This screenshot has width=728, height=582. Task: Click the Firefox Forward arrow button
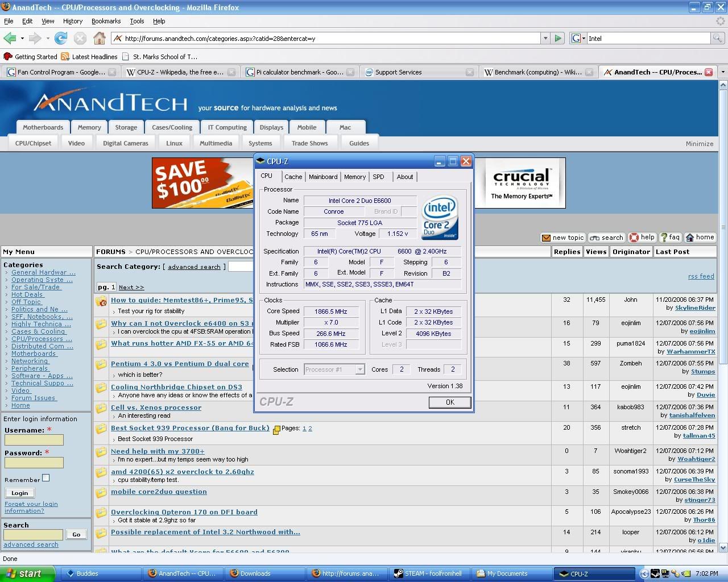35,38
